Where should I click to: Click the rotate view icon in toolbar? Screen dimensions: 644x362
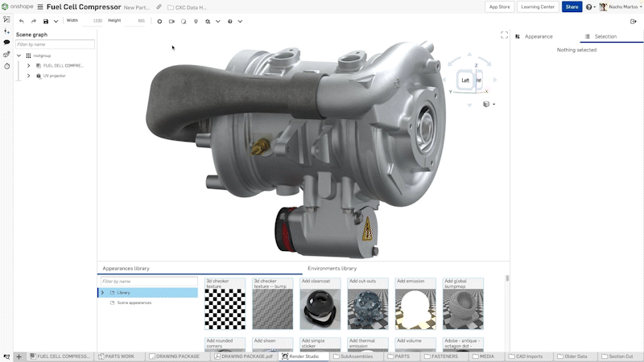coord(184,22)
